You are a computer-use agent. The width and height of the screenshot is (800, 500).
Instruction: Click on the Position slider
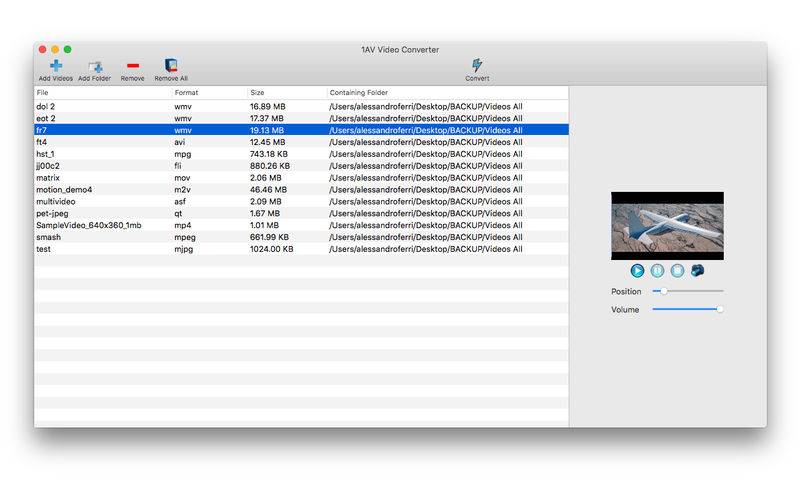(688, 291)
